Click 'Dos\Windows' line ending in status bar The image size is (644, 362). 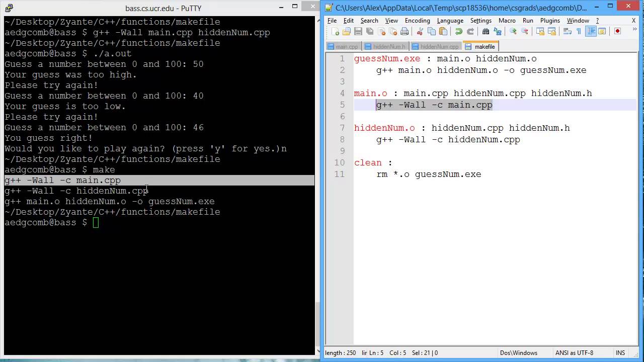click(x=518, y=353)
